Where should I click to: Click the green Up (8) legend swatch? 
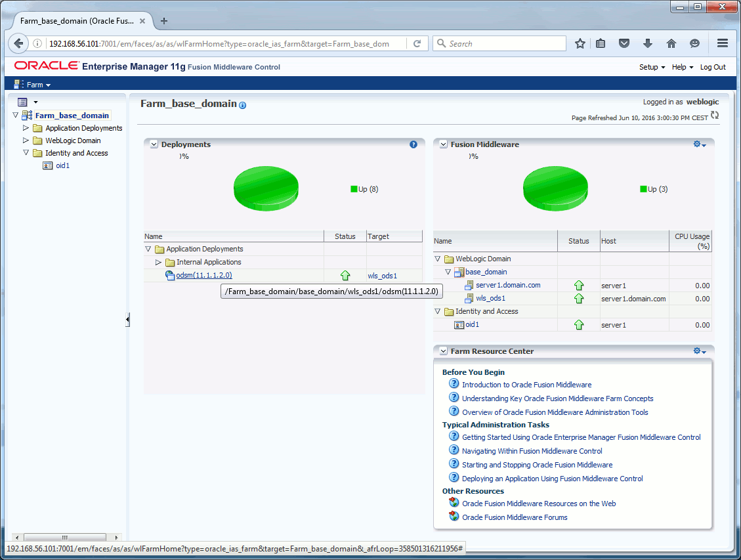click(x=354, y=189)
